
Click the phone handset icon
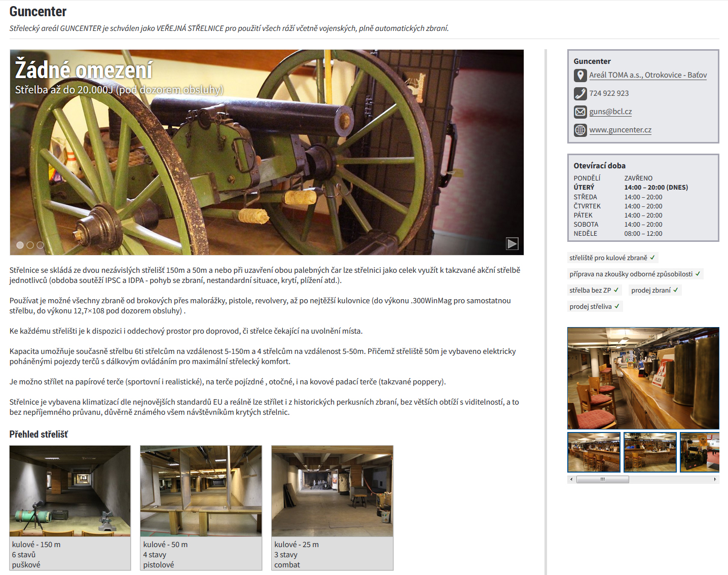pyautogui.click(x=580, y=94)
